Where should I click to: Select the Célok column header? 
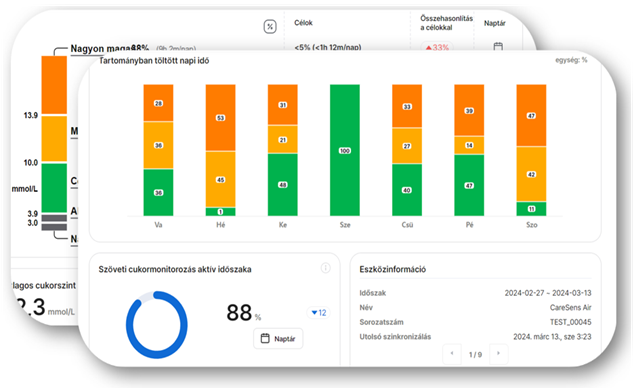[x=303, y=23]
